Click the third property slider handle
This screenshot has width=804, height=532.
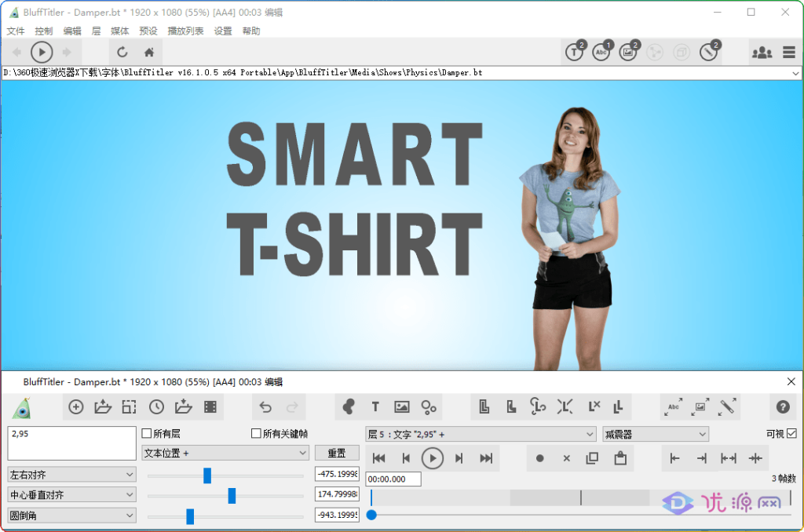click(x=190, y=516)
